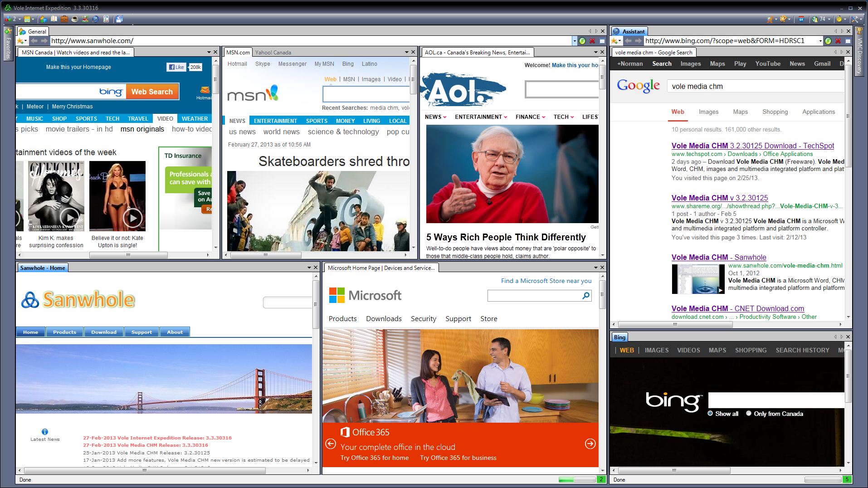The width and height of the screenshot is (868, 488).
Task: Click the house home icon in top toolbar
Action: click(44, 19)
